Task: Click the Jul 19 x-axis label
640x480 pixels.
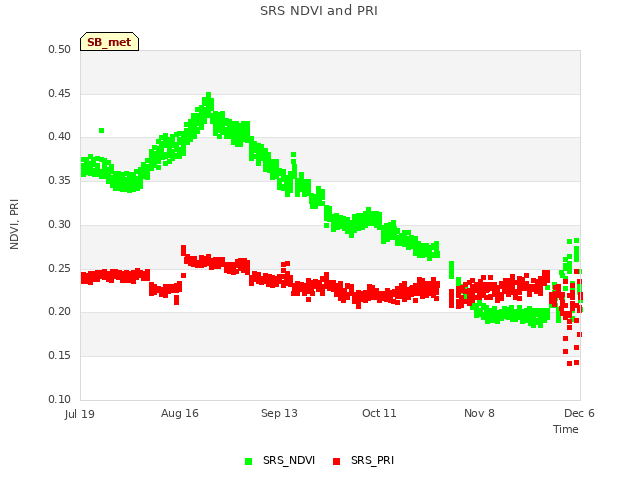Action: click(x=80, y=414)
